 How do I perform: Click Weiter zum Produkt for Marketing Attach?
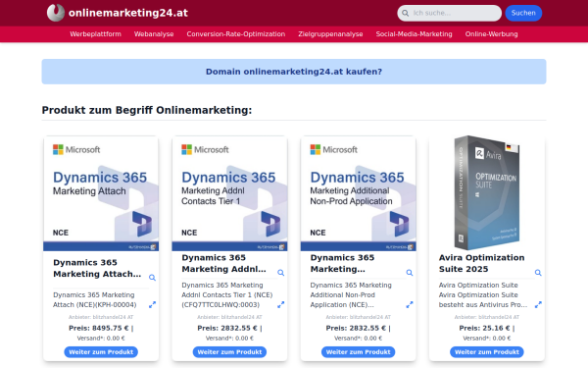pos(101,352)
